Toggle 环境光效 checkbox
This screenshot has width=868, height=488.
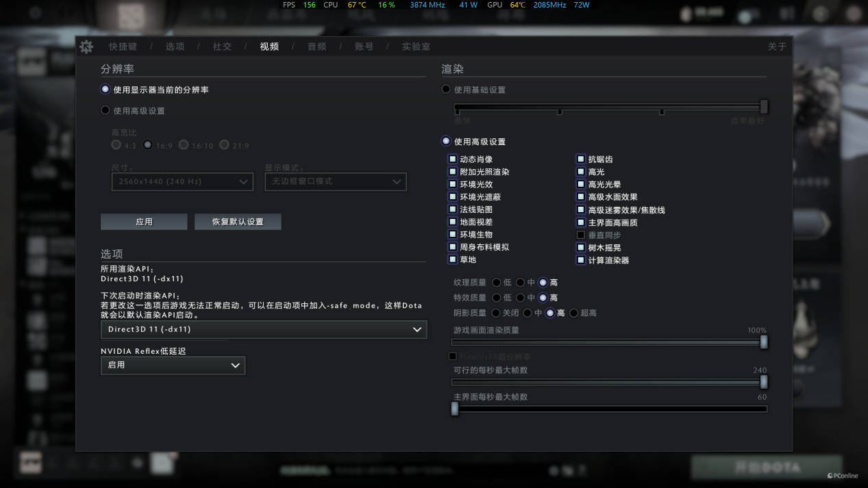pyautogui.click(x=452, y=184)
